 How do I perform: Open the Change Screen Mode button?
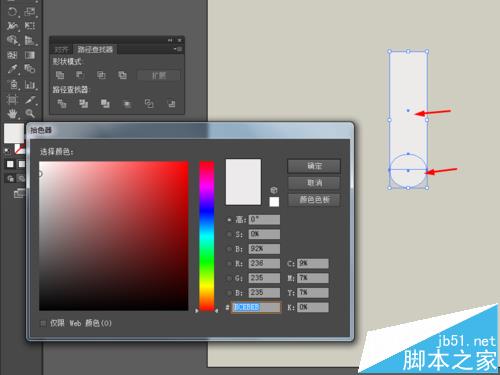coord(19,193)
